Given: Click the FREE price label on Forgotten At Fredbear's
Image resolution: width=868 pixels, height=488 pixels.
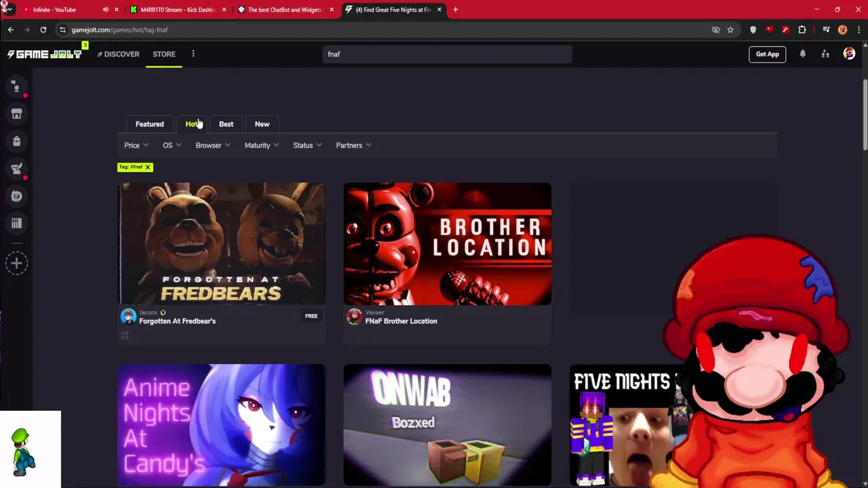Looking at the screenshot, I should (x=311, y=316).
